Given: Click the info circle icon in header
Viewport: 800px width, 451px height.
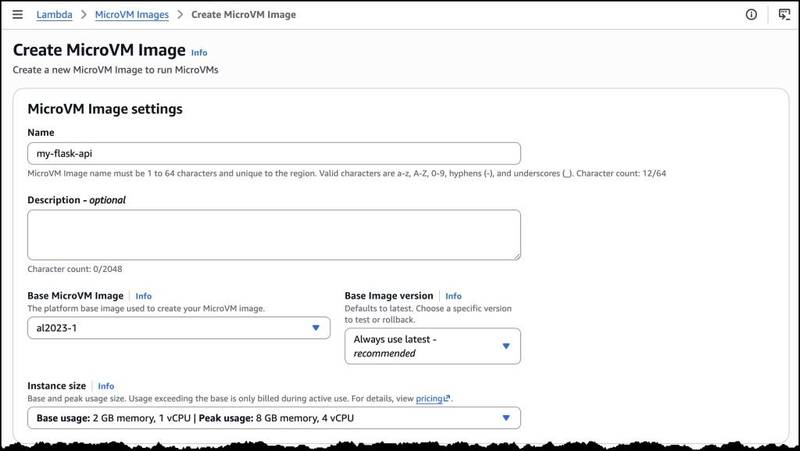Looking at the screenshot, I should (751, 14).
